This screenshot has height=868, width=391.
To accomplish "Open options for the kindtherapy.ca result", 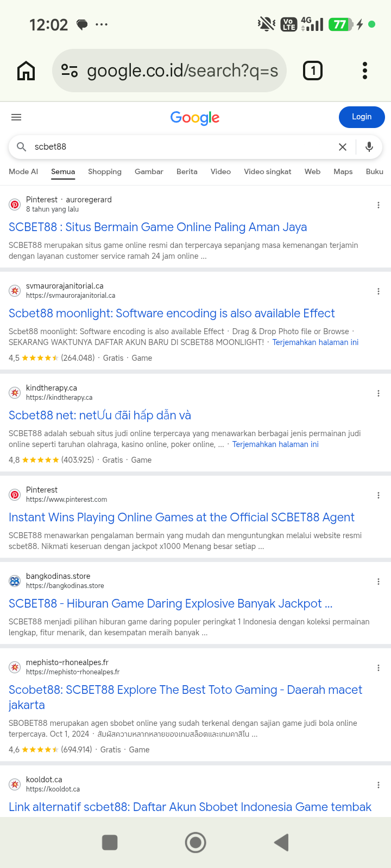I will click(379, 393).
